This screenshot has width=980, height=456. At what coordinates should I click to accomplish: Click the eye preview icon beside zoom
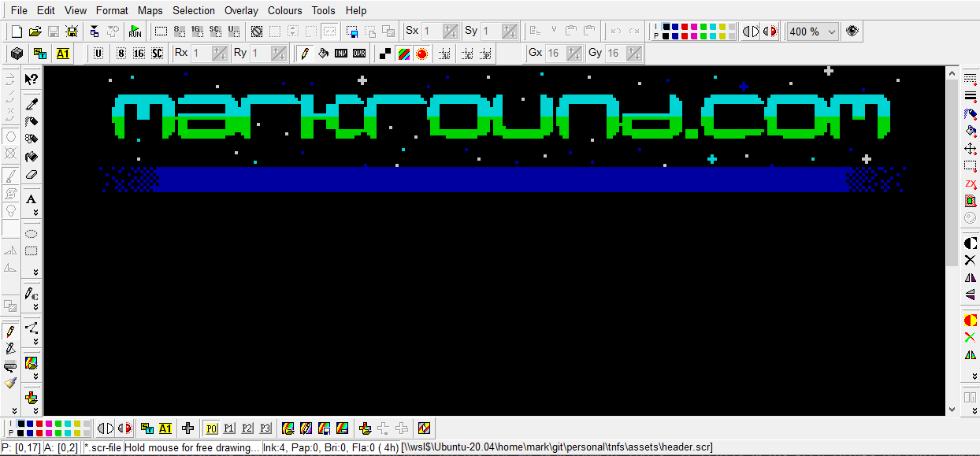point(852,32)
